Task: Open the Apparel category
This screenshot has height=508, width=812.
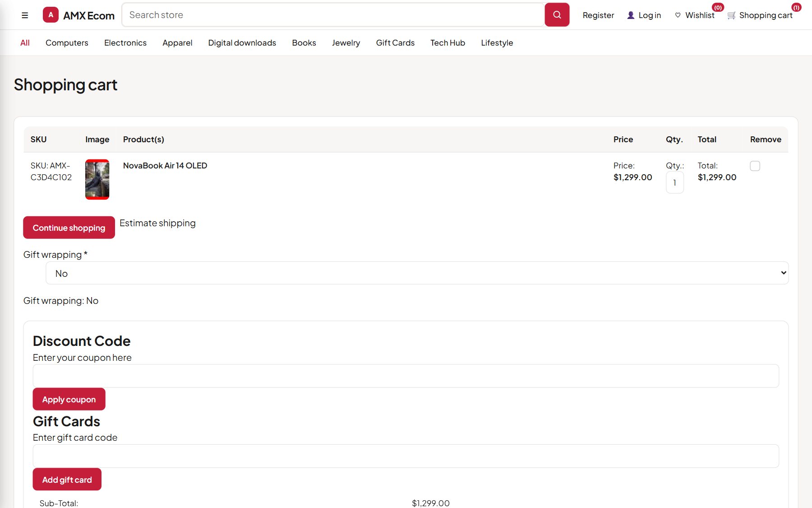Action: pyautogui.click(x=177, y=43)
